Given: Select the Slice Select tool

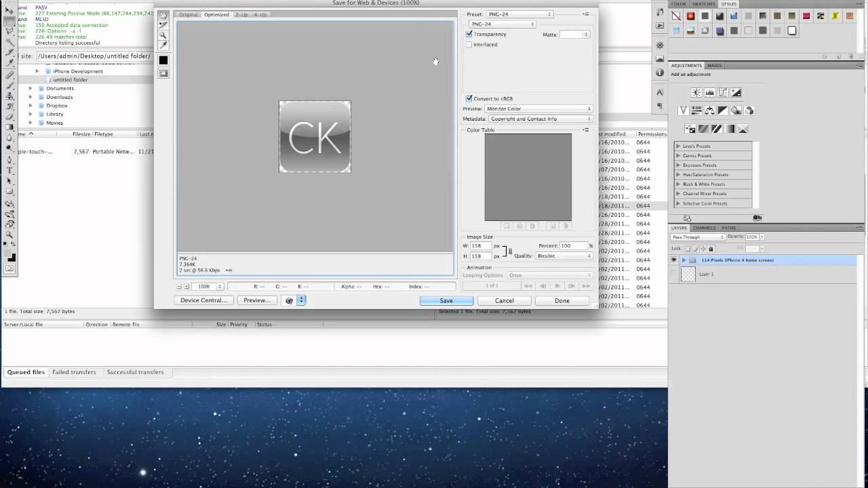Looking at the screenshot, I should 163,25.
